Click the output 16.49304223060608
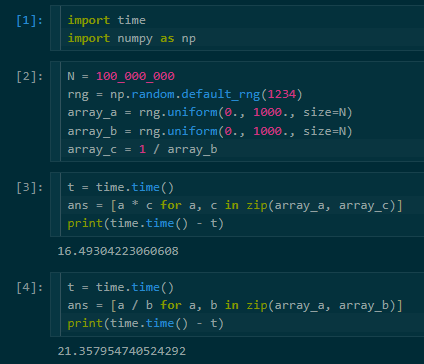Viewport: 424px width, 364px height. pyautogui.click(x=118, y=251)
